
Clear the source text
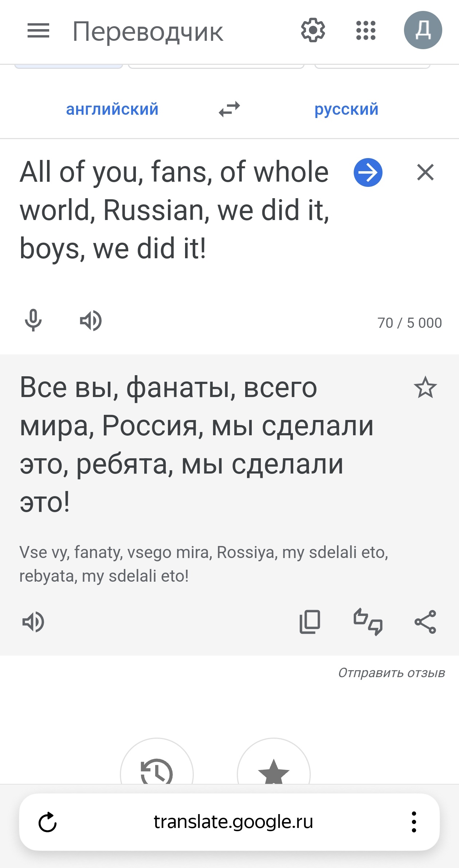pos(425,172)
